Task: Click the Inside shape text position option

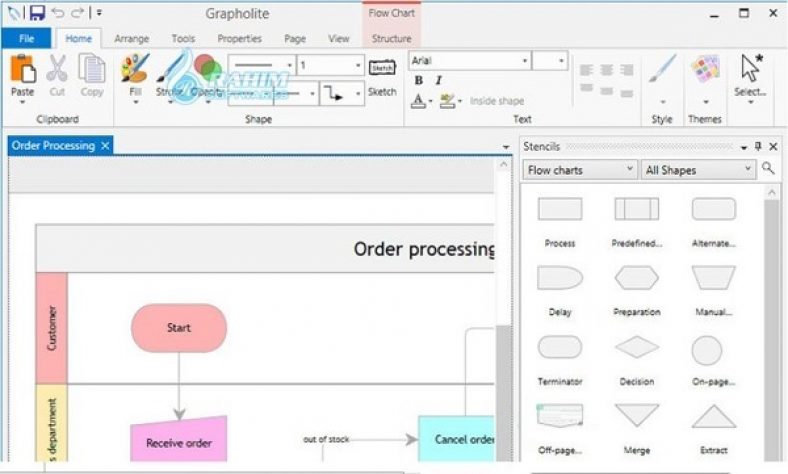Action: point(497,101)
